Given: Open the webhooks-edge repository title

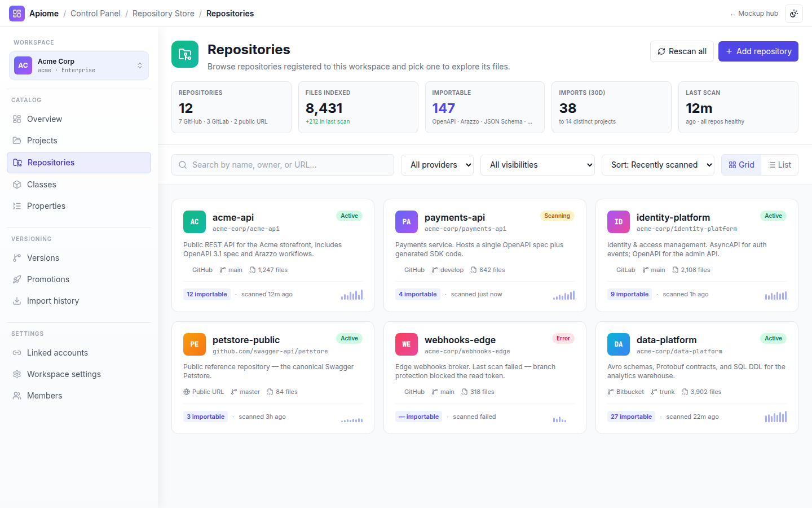Looking at the screenshot, I should tap(460, 340).
